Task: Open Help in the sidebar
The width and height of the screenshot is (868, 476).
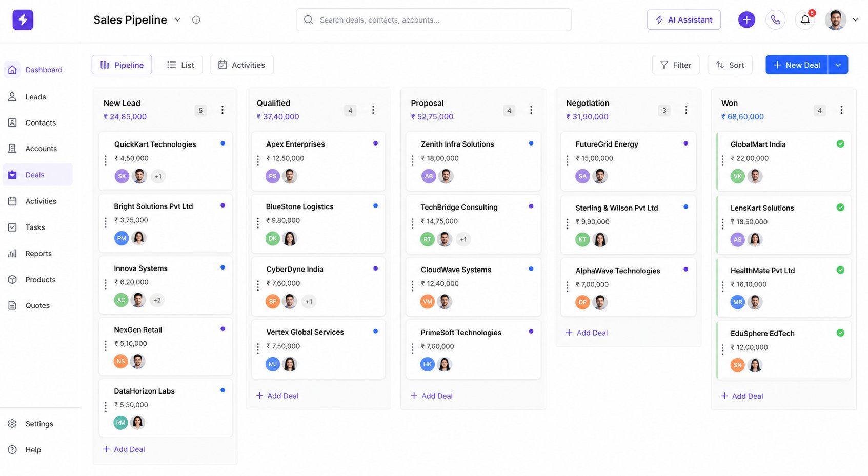Action: (x=38, y=450)
